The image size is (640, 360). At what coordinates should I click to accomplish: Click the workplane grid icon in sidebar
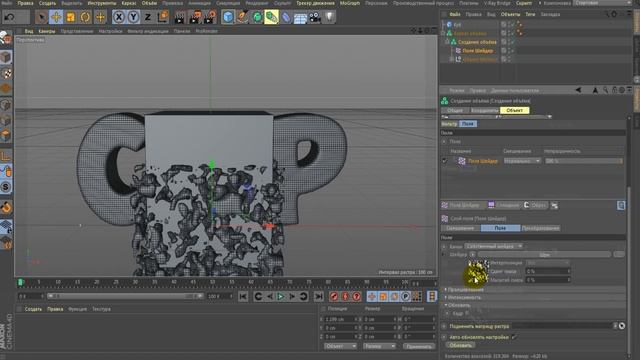pyautogui.click(x=6, y=227)
